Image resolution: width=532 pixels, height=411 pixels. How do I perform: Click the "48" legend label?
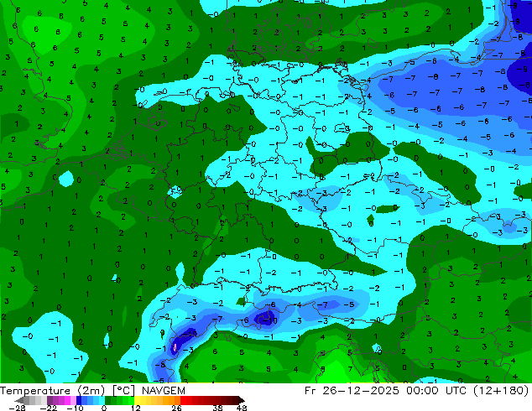(x=242, y=408)
